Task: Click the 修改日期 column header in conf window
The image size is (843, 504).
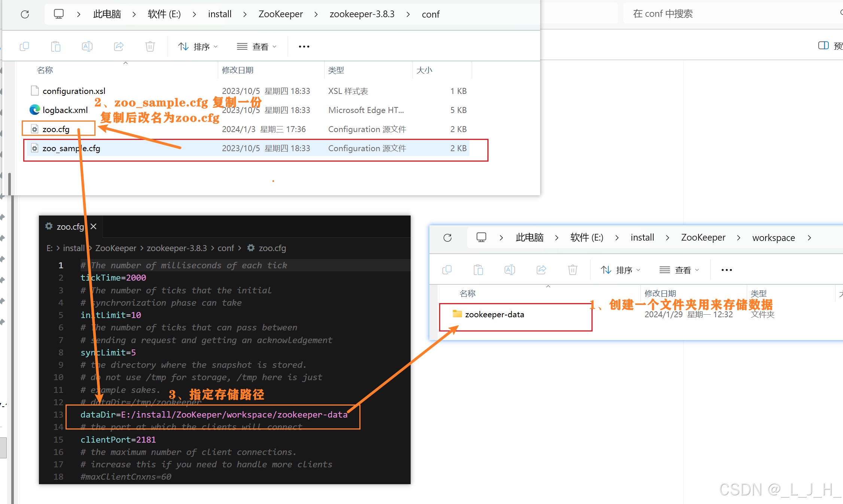Action: (238, 70)
